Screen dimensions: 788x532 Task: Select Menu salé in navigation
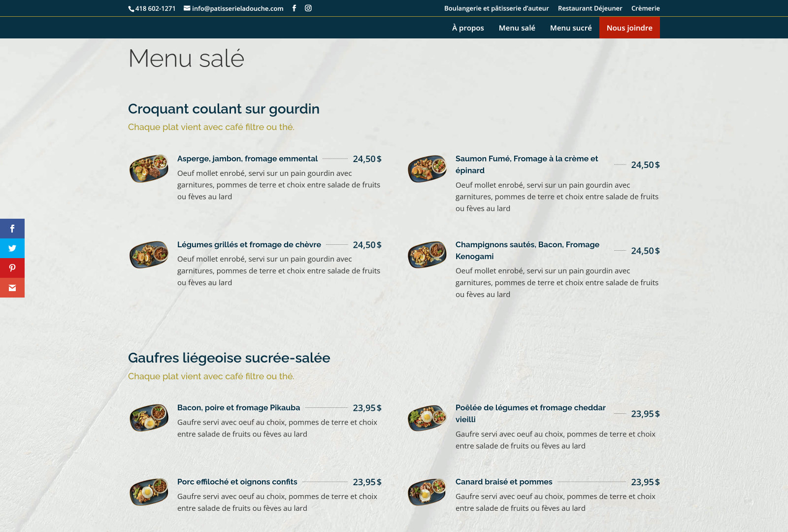point(517,28)
